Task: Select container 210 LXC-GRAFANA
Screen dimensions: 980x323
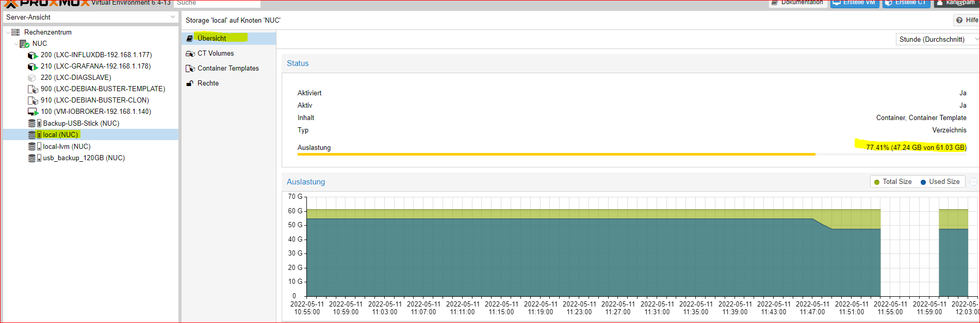Action: [95, 66]
